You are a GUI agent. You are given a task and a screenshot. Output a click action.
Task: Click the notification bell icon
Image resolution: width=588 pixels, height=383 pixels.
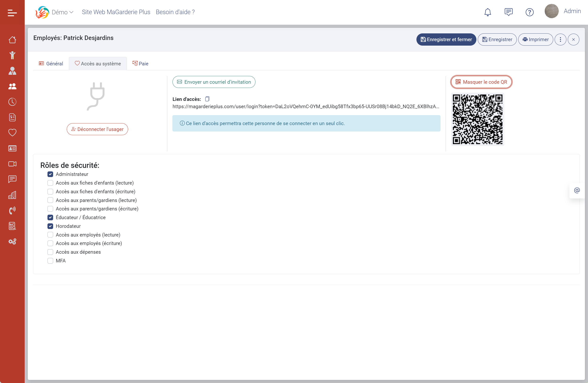tap(487, 12)
